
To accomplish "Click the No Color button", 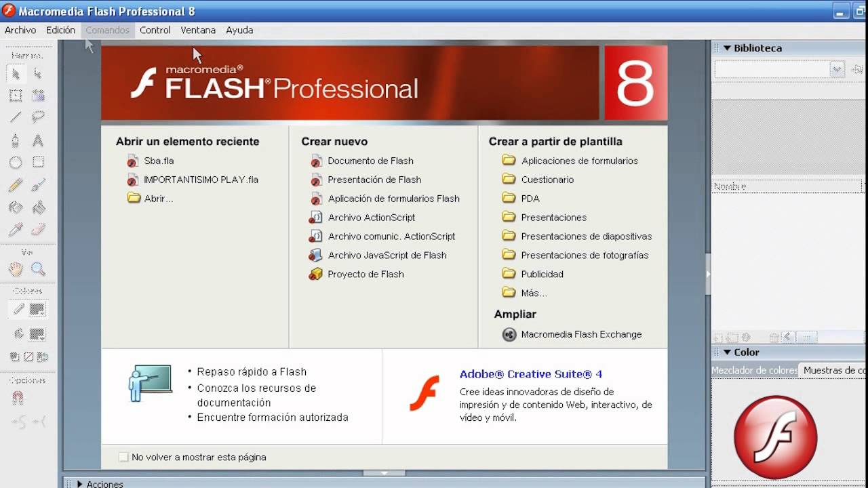I will click(x=28, y=357).
